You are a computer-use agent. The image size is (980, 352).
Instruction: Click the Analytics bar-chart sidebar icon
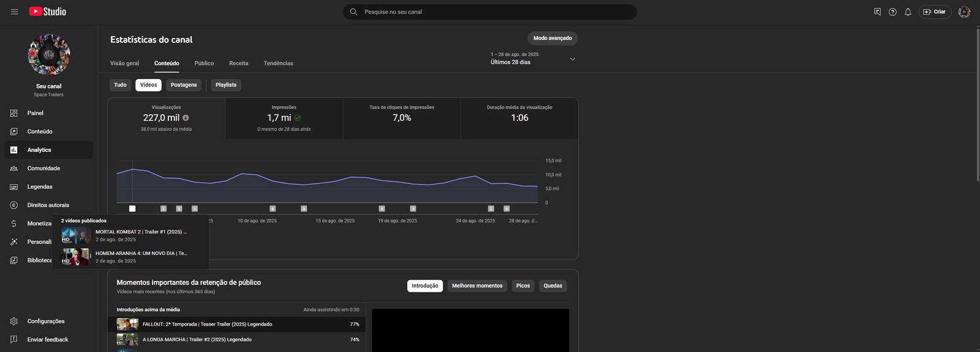13,150
